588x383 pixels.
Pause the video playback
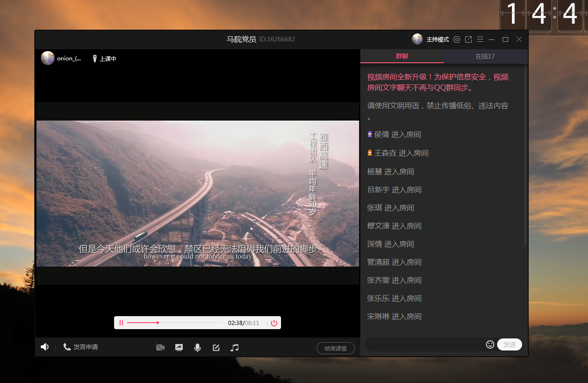121,323
